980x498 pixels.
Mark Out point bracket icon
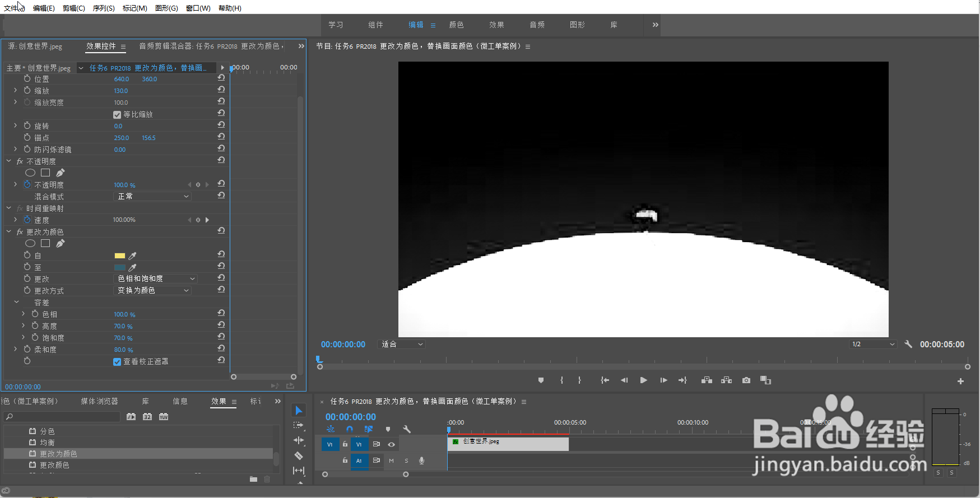pyautogui.click(x=579, y=380)
